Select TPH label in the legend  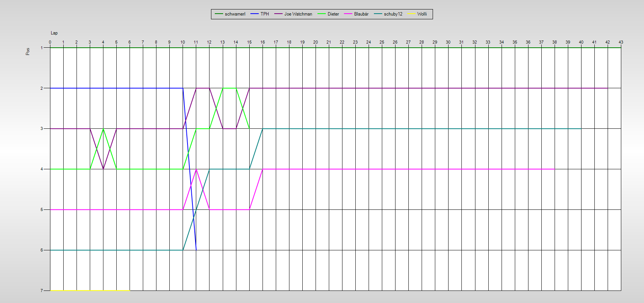coord(264,14)
